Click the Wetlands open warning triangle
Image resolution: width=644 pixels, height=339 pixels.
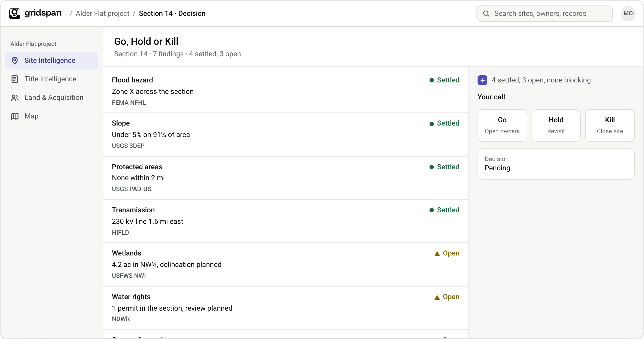click(x=437, y=254)
